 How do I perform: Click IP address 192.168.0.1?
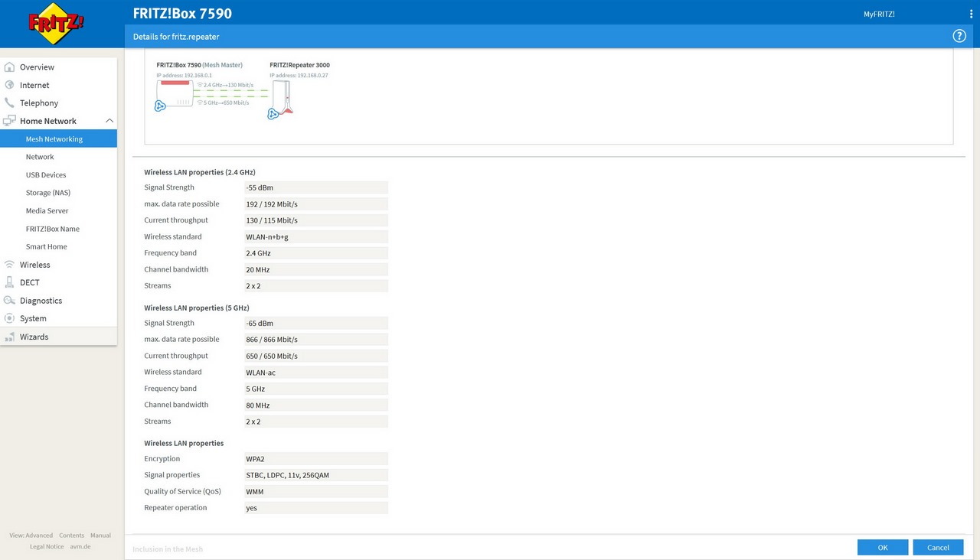point(185,76)
